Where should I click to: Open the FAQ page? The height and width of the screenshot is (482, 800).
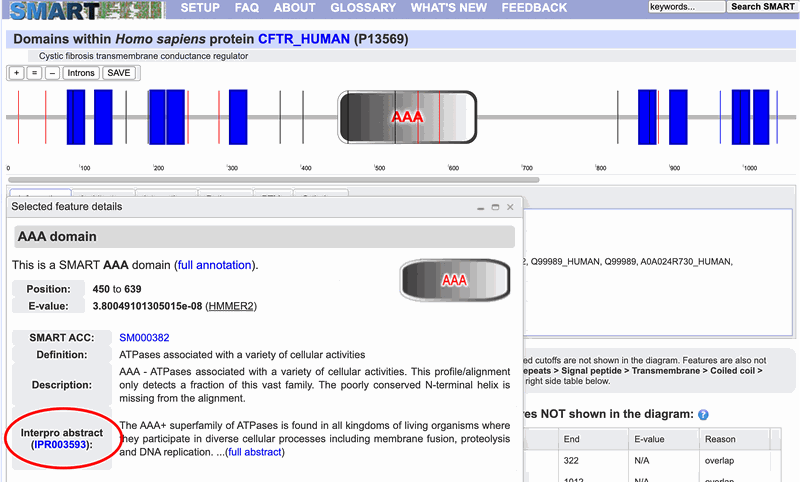(247, 8)
